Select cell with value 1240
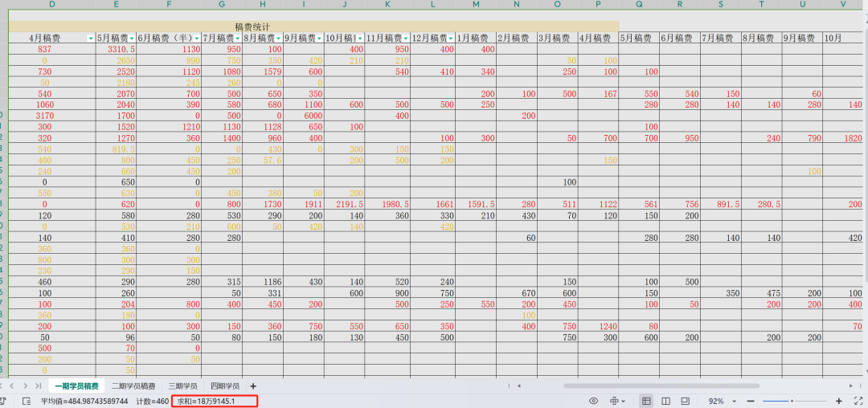Viewport: 868px width, 408px height. 599,325
